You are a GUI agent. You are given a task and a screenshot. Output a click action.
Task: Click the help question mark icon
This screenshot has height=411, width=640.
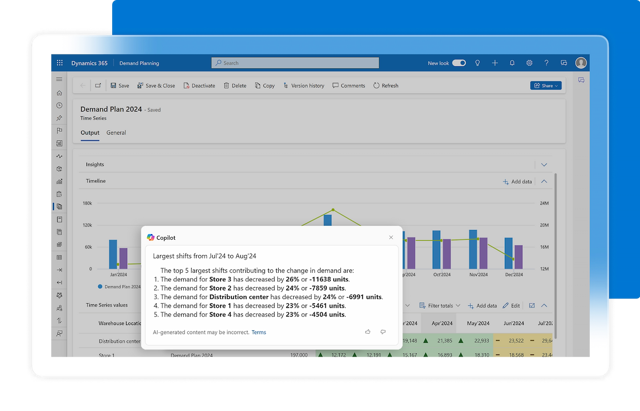pos(546,62)
